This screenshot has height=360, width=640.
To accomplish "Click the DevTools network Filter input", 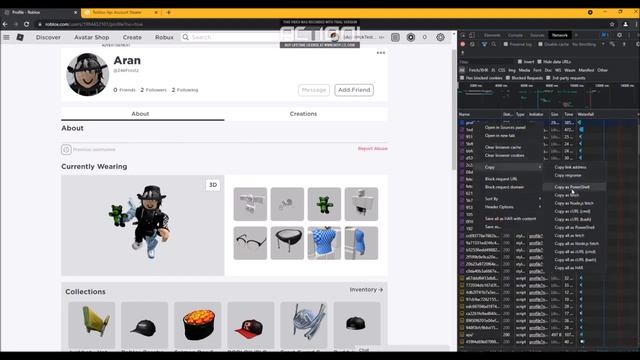I will click(487, 62).
